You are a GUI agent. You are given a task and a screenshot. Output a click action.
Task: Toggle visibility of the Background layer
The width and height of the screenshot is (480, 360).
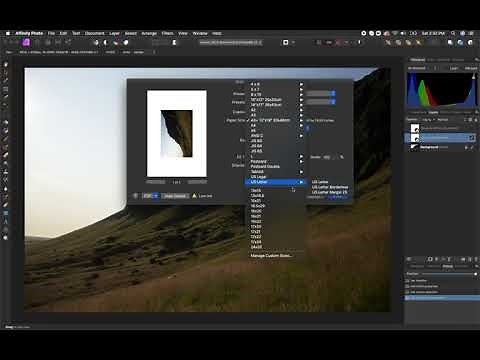click(473, 147)
